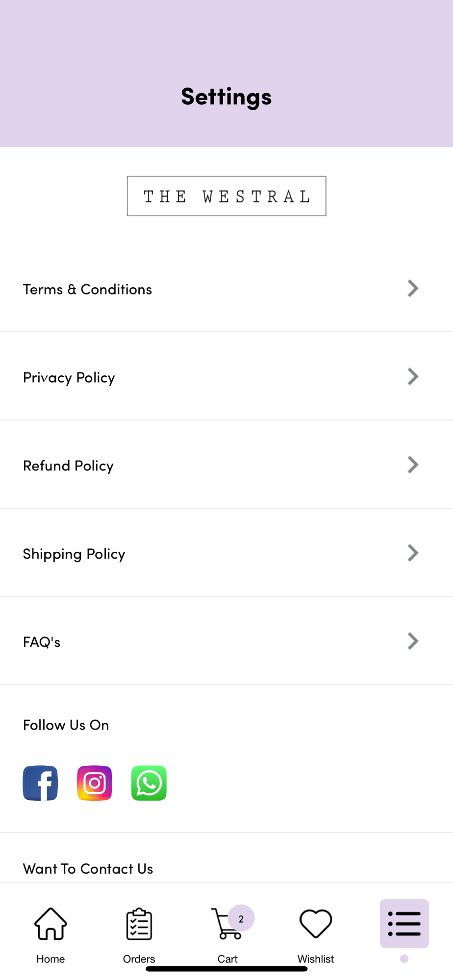453x980 pixels.
Task: Select the list menu tab icon
Action: coord(404,924)
